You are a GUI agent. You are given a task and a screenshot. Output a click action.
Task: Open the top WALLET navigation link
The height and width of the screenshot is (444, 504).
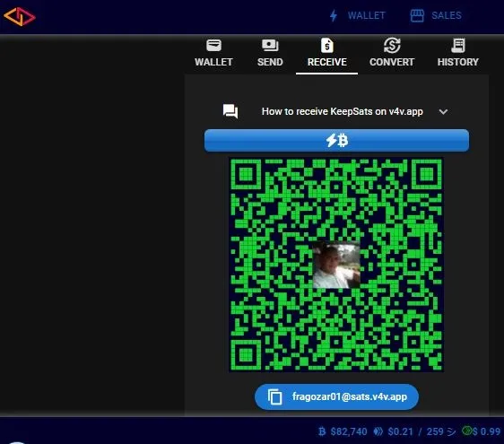pyautogui.click(x=366, y=15)
